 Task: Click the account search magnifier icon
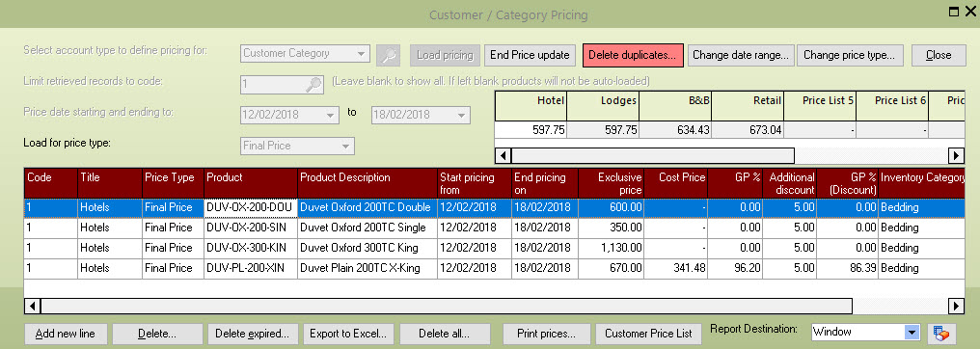[388, 55]
